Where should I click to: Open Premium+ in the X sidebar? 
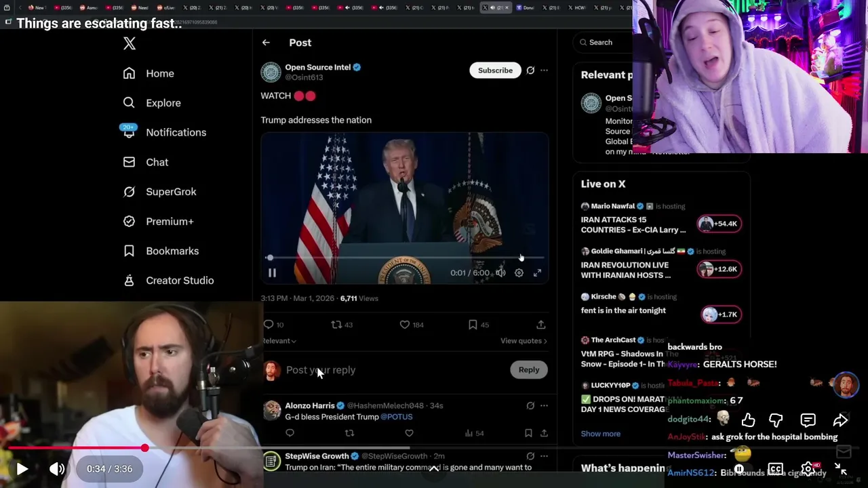point(158,222)
